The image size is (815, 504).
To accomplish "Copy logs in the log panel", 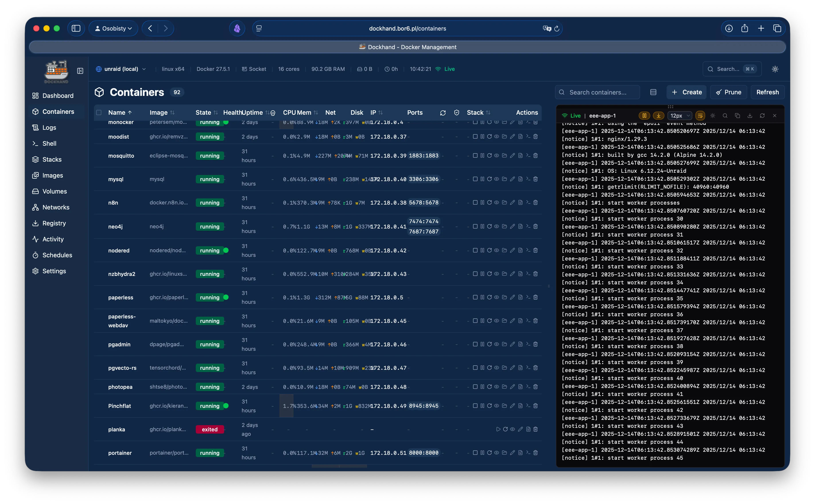I will coord(737,116).
